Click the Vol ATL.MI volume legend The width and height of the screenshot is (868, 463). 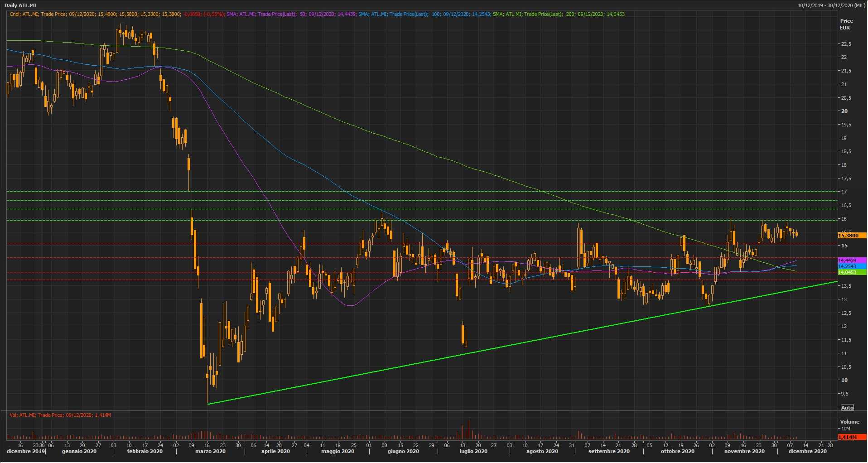click(x=60, y=415)
